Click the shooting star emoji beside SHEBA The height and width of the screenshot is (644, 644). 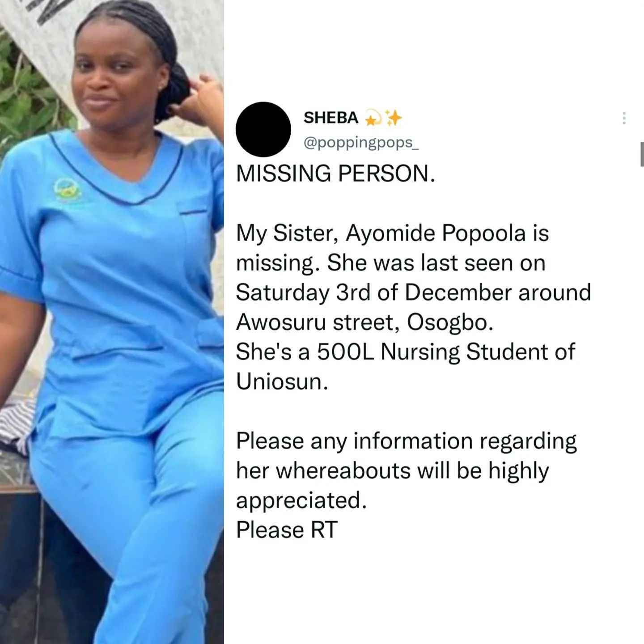click(372, 119)
